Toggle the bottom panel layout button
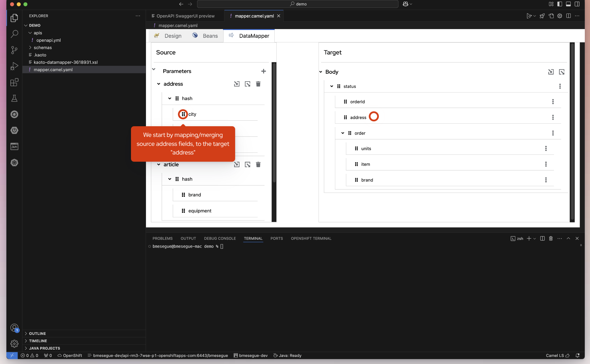 [x=568, y=4]
